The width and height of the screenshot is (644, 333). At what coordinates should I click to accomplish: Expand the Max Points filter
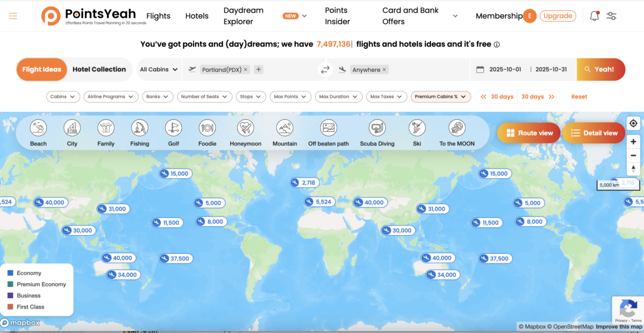(290, 97)
